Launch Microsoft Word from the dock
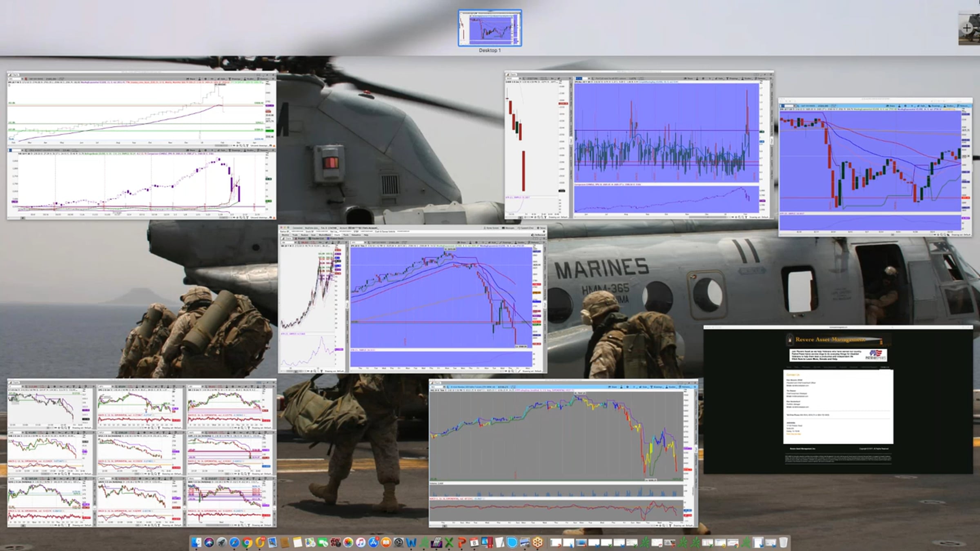 [x=411, y=542]
